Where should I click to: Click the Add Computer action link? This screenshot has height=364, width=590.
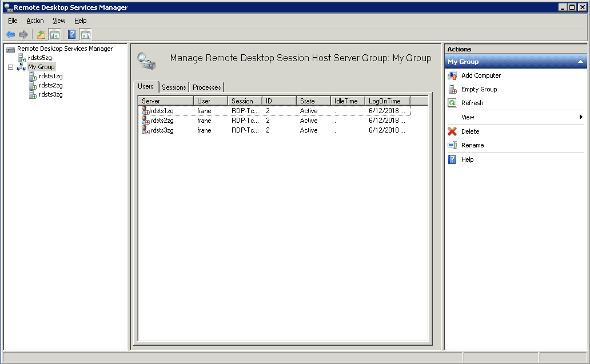tap(481, 75)
